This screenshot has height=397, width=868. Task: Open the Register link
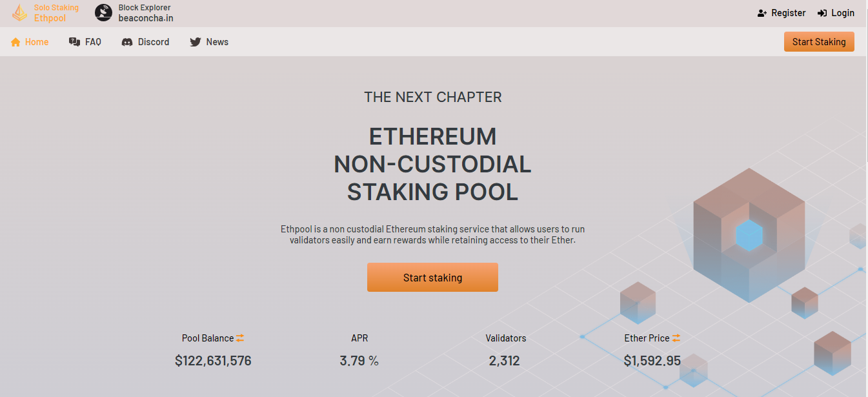point(788,13)
